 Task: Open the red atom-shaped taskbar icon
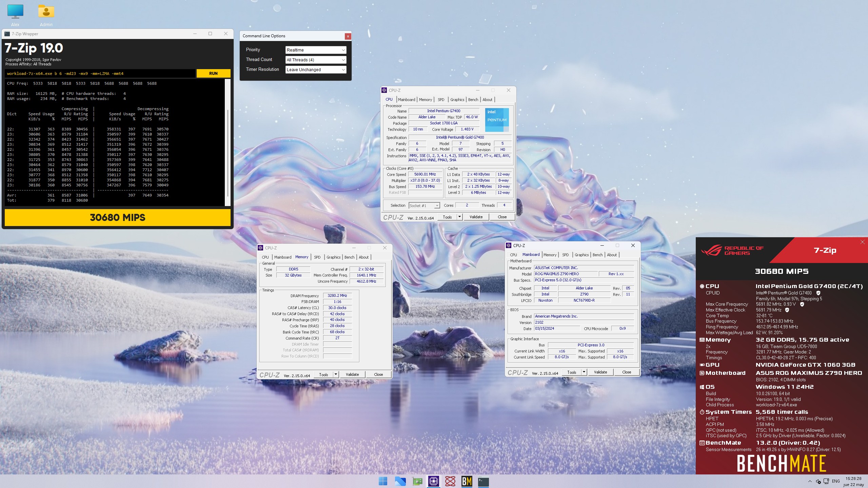[x=450, y=481]
